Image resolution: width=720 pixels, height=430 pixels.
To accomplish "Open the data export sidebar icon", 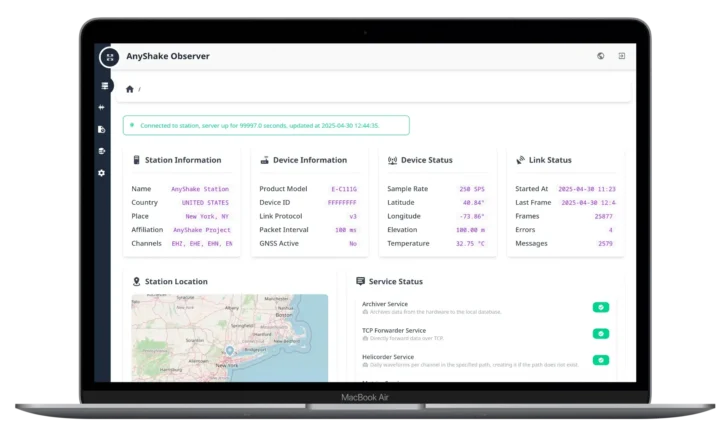I will tap(101, 151).
